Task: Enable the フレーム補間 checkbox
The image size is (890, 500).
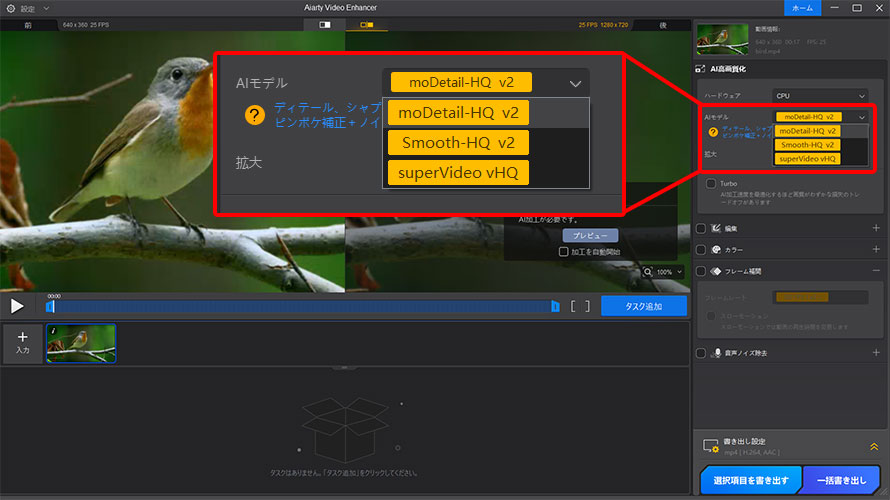Action: pos(701,271)
